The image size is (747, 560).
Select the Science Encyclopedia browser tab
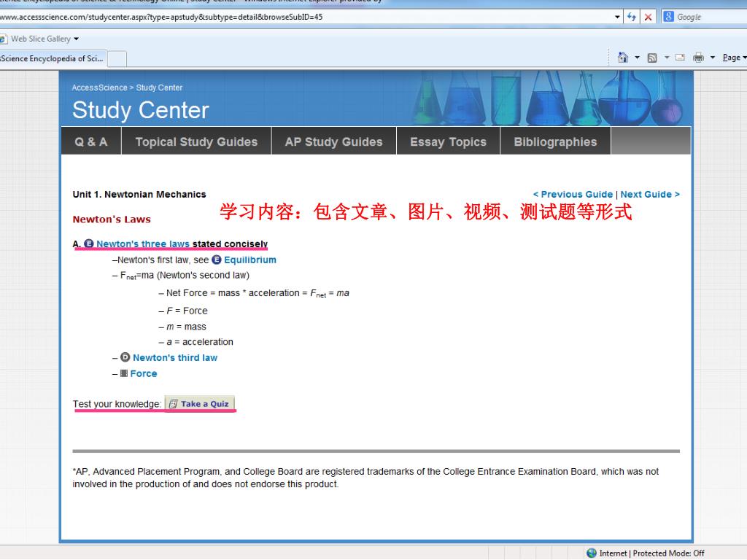(53, 58)
